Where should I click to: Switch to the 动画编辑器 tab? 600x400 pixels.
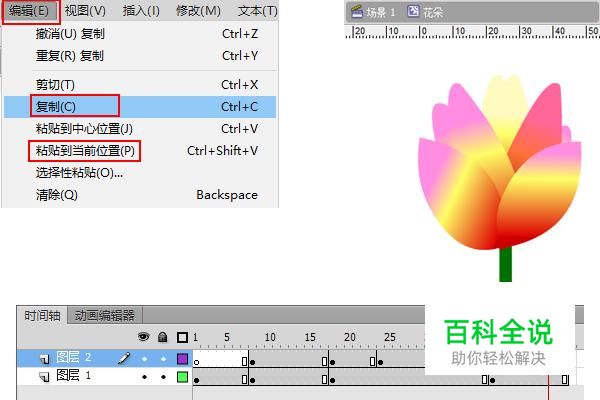point(104,315)
